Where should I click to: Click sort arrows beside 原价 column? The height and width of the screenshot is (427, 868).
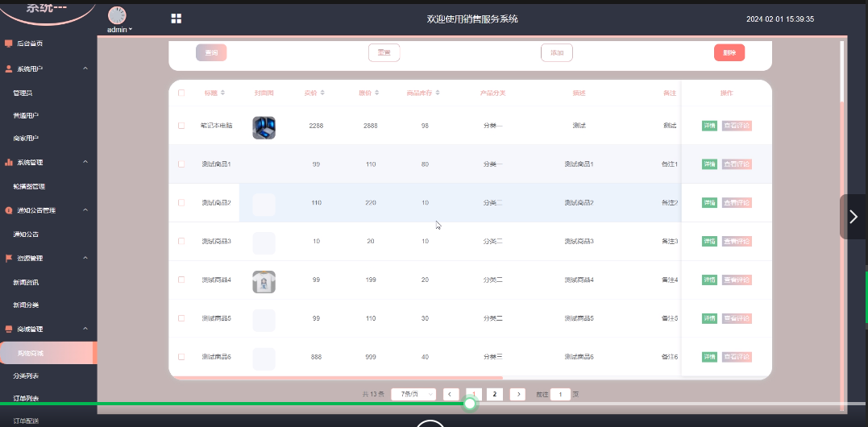(x=376, y=93)
